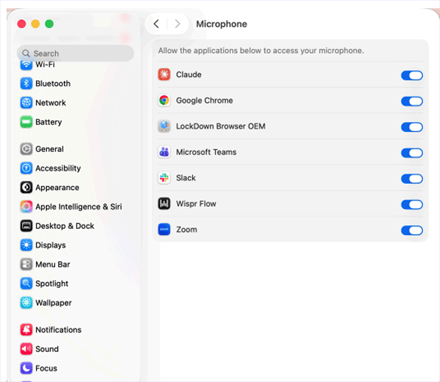
Task: Click the Microsoft Teams app icon
Action: click(164, 152)
